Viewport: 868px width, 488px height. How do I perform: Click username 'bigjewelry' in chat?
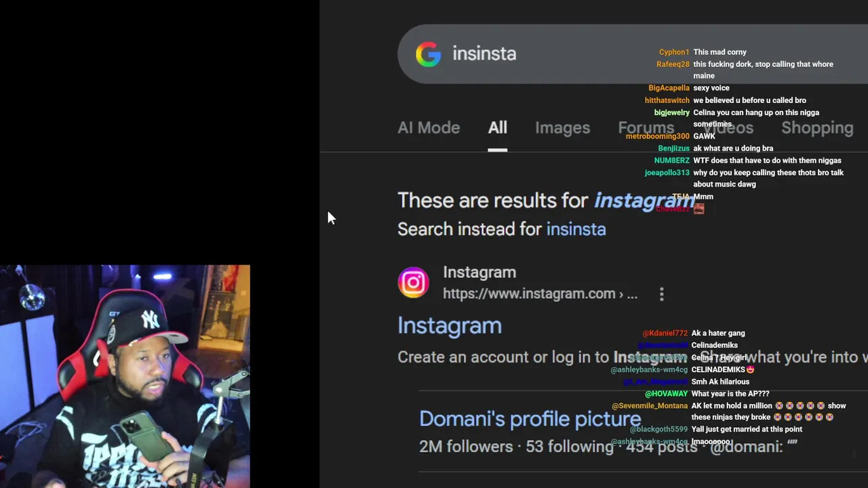672,113
